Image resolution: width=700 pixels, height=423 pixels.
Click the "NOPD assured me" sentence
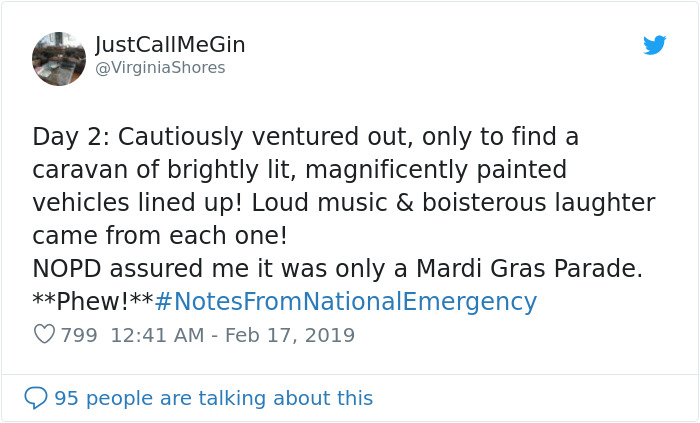pos(130,269)
